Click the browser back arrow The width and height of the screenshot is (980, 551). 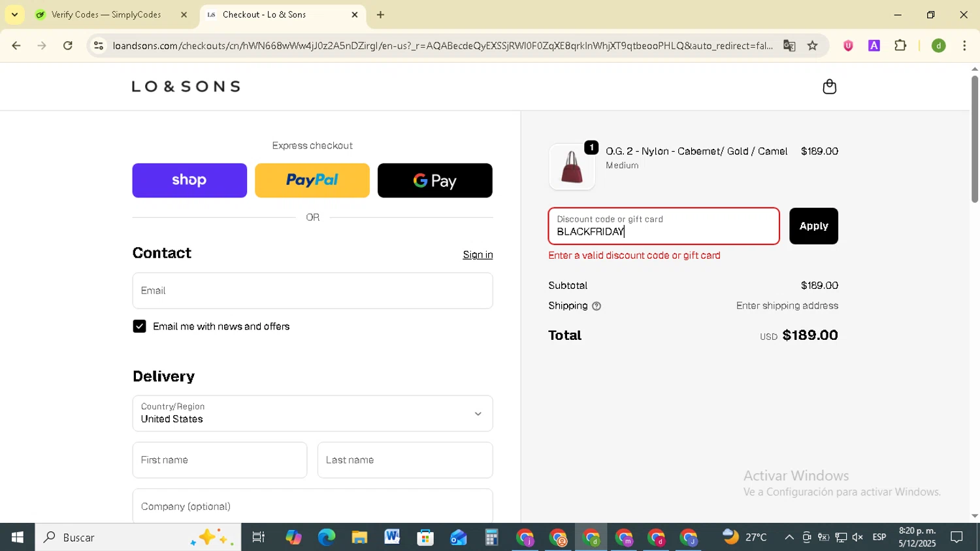click(x=16, y=46)
